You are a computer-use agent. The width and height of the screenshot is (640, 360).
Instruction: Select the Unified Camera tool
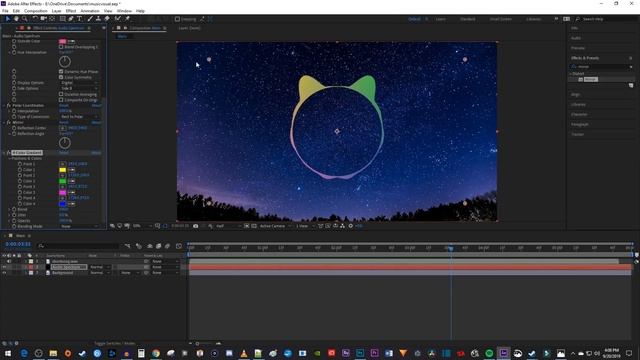click(43, 19)
